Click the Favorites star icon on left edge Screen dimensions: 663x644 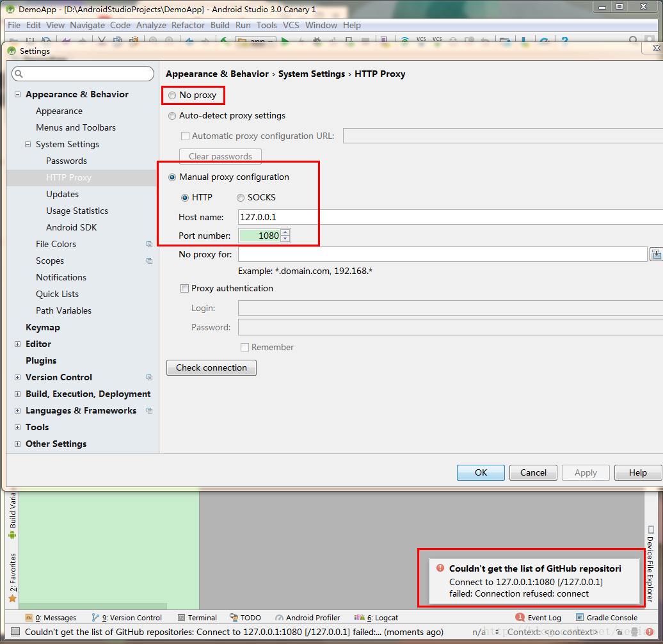point(12,599)
